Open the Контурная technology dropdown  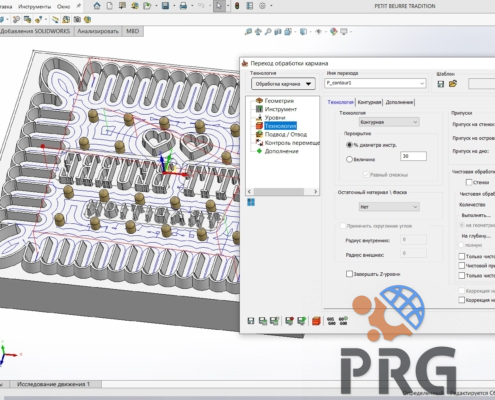coord(389,122)
